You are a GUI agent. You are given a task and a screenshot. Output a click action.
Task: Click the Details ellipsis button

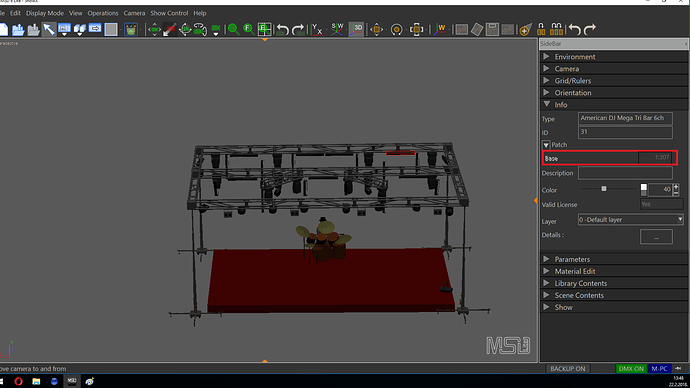656,237
